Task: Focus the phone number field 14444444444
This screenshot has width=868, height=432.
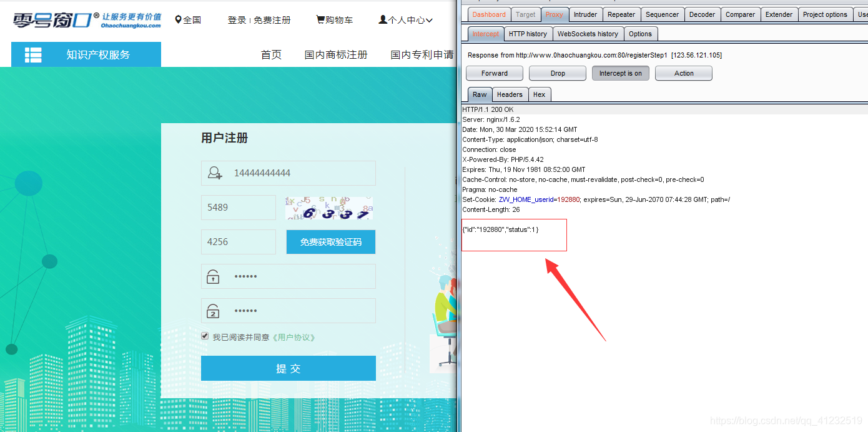Action: 289,173
